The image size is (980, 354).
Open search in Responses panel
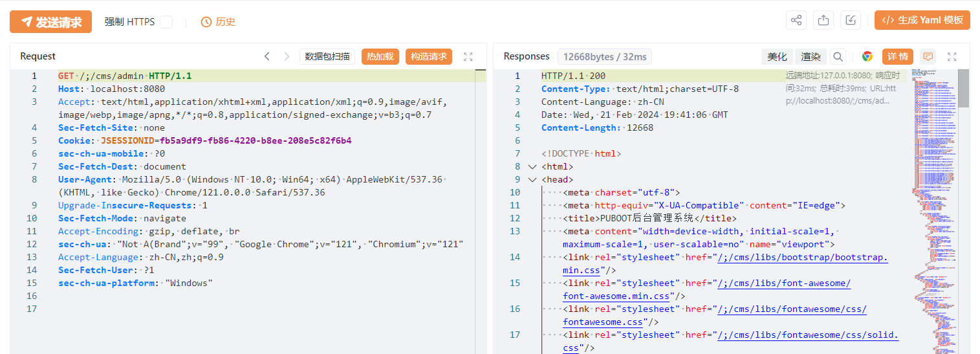pos(838,56)
